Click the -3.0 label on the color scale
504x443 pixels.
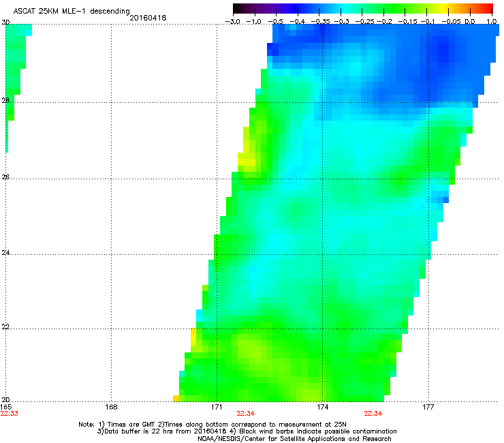[233, 22]
